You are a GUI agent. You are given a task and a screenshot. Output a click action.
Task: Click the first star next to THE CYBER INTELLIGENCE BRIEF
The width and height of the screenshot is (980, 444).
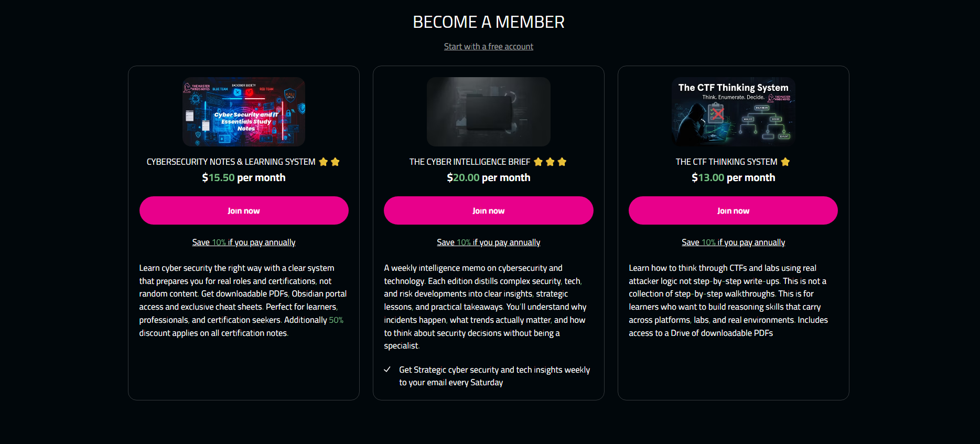coord(538,162)
